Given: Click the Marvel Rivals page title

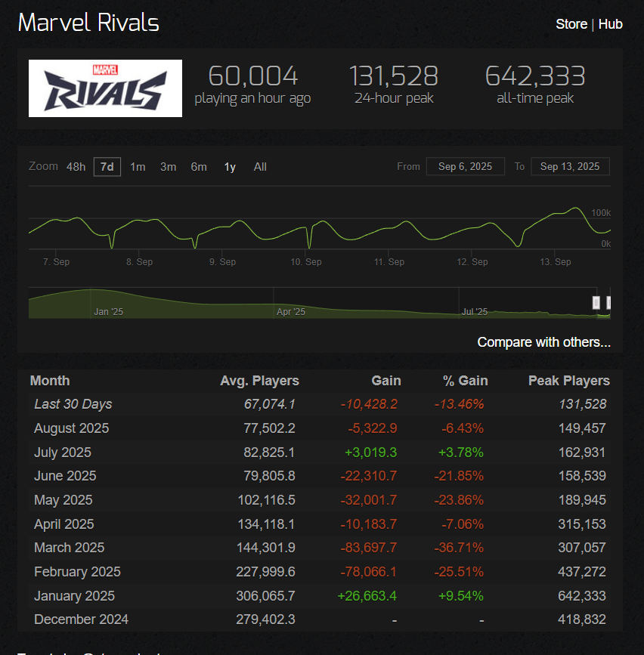Looking at the screenshot, I should tap(88, 23).
